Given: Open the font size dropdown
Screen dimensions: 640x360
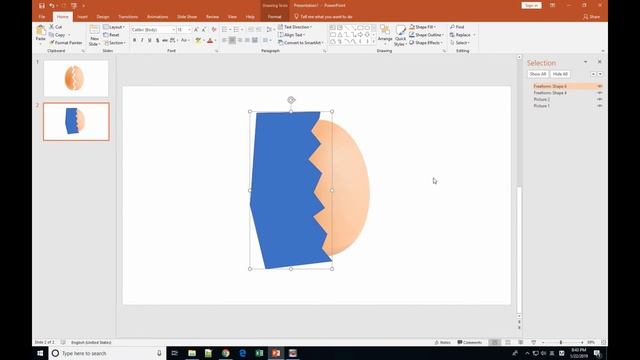Looking at the screenshot, I should 189,30.
